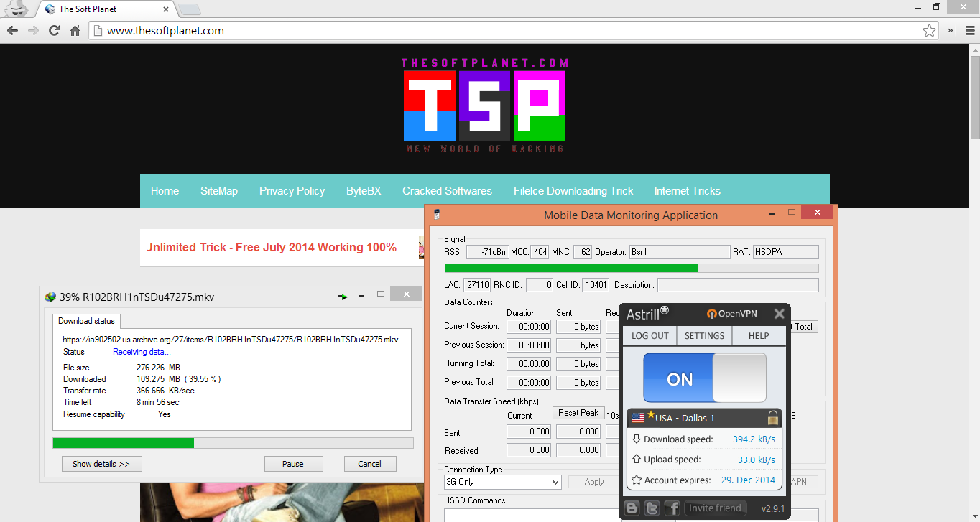The height and width of the screenshot is (522, 980).
Task: Click the Cell ID field showing 10401
Action: click(596, 285)
